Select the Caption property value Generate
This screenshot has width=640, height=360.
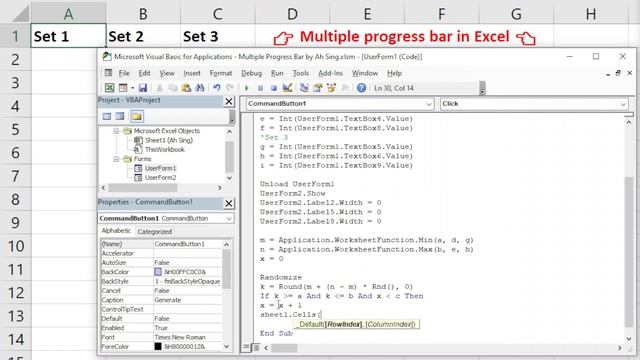pos(187,300)
